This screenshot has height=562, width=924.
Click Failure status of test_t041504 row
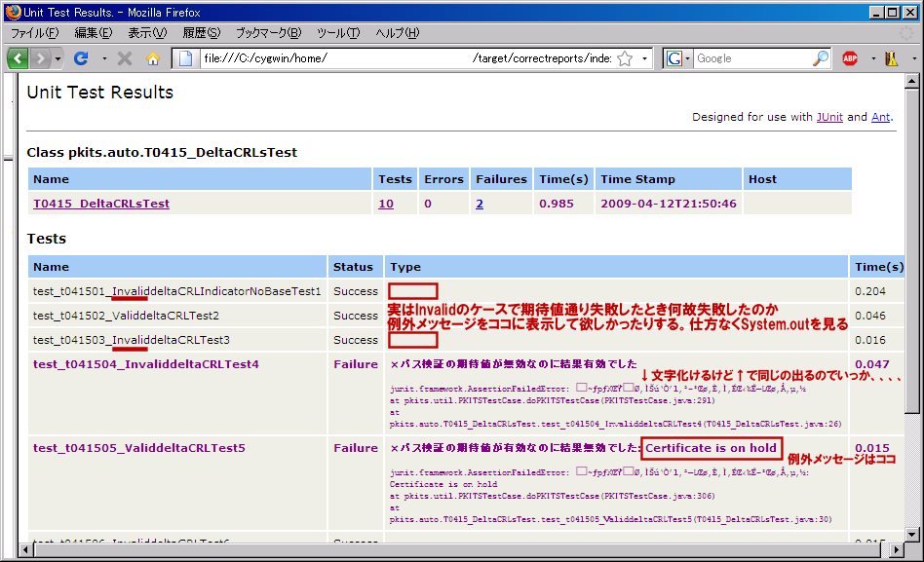point(356,364)
